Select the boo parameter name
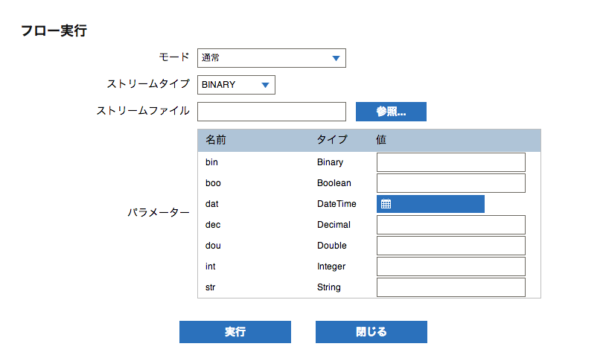The height and width of the screenshot is (364, 606). (213, 183)
